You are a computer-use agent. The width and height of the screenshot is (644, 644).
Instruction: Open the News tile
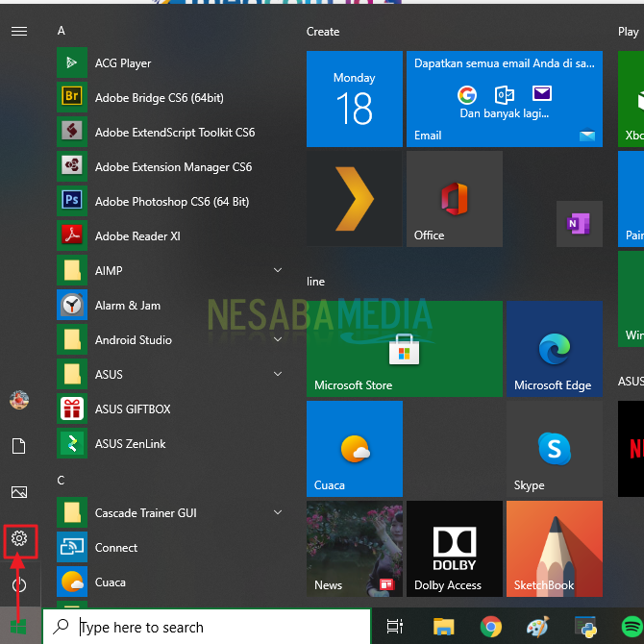coord(355,549)
